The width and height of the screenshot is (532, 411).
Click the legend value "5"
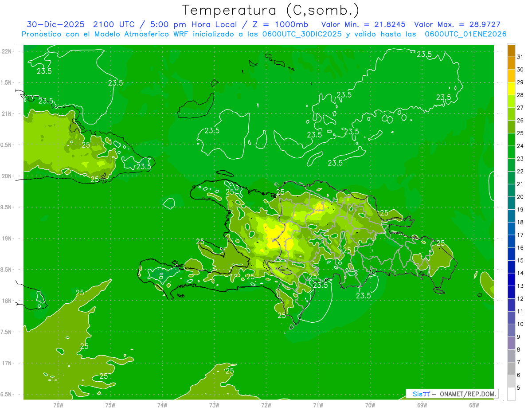tap(519, 388)
